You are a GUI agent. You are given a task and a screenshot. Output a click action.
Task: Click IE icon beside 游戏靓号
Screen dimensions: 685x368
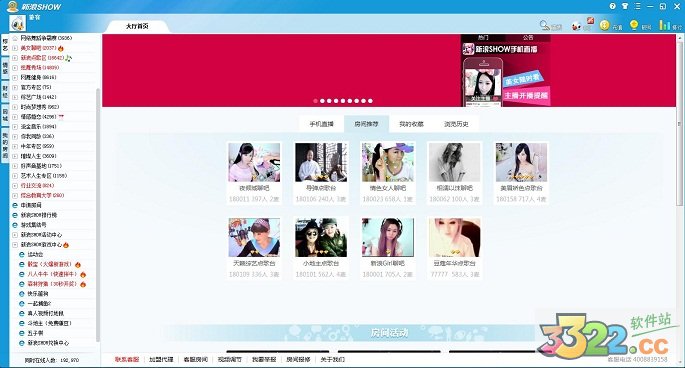(x=15, y=225)
